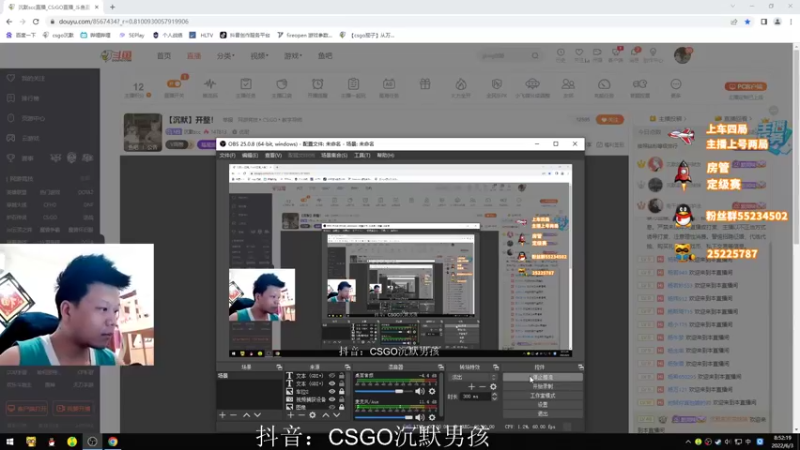The image size is (800, 450).
Task: Open history clock icon in Douyu header
Action: tap(561, 53)
